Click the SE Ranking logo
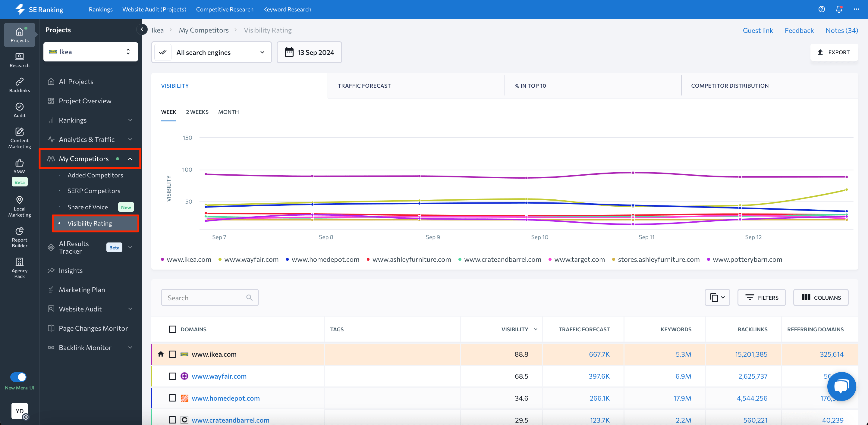Viewport: 868px width, 425px height. 39,9
